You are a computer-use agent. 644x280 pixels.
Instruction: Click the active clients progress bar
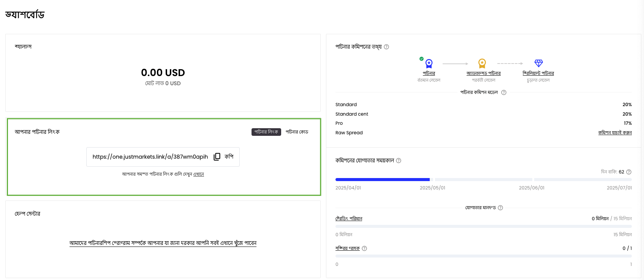tap(484, 256)
